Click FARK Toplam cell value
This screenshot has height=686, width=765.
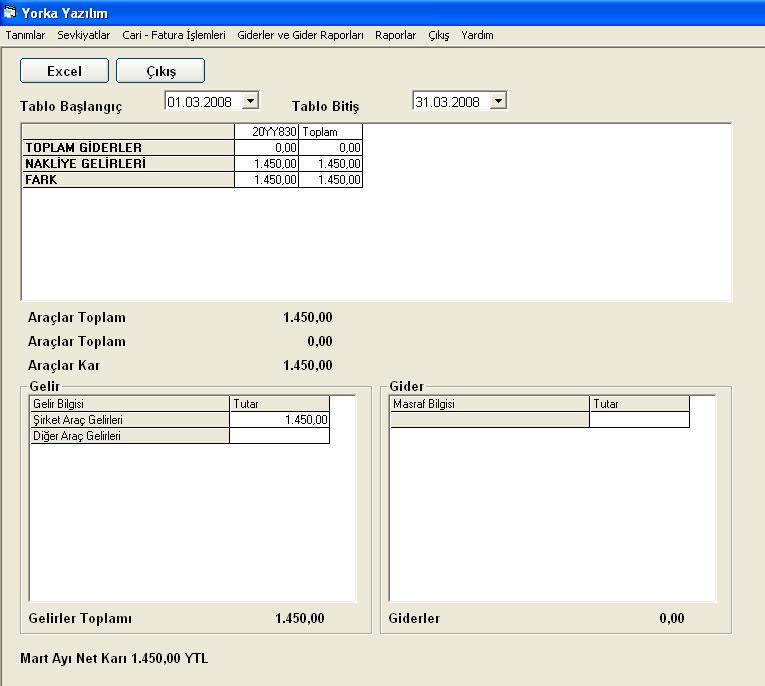[330, 180]
